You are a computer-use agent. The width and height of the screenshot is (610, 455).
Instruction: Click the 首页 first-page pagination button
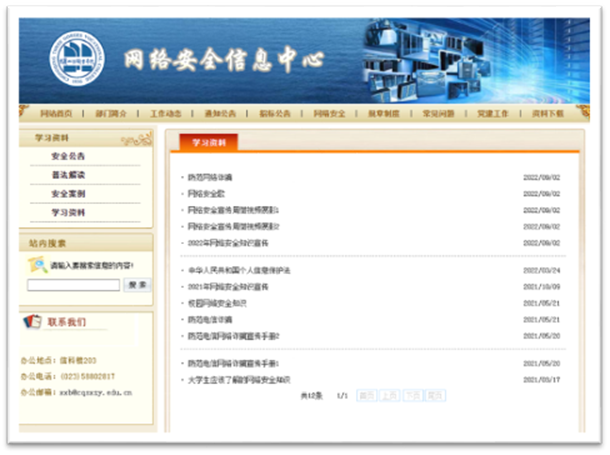tap(367, 396)
